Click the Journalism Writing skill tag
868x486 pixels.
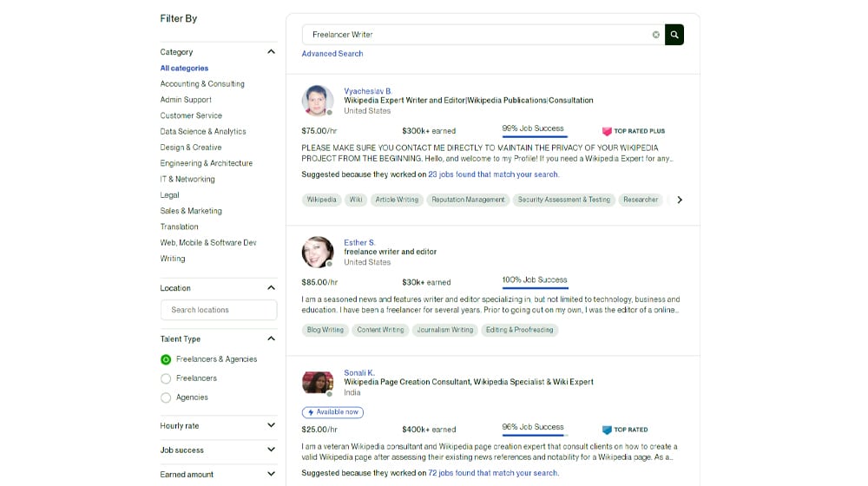(x=444, y=330)
